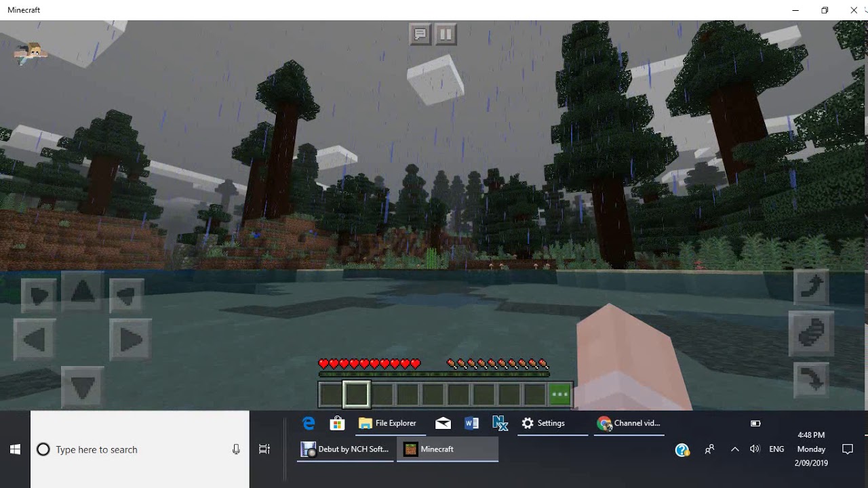Screen dimensions: 868x488
Task: Tap the sneak button on right side
Action: click(811, 333)
